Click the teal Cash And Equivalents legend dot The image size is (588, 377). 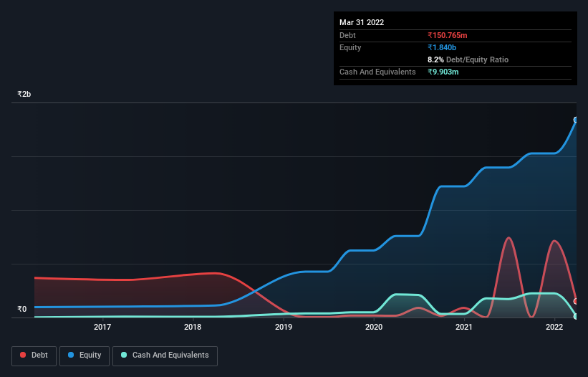[124, 355]
